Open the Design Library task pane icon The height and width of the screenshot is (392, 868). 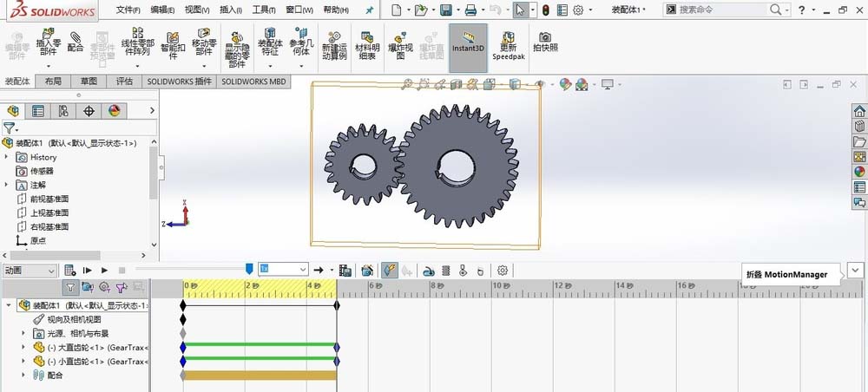pos(859,126)
